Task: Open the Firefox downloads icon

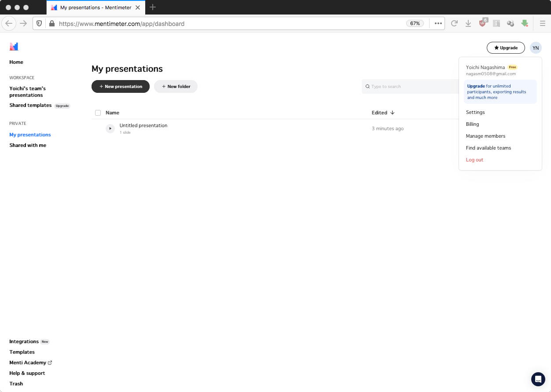Action: pos(468,23)
